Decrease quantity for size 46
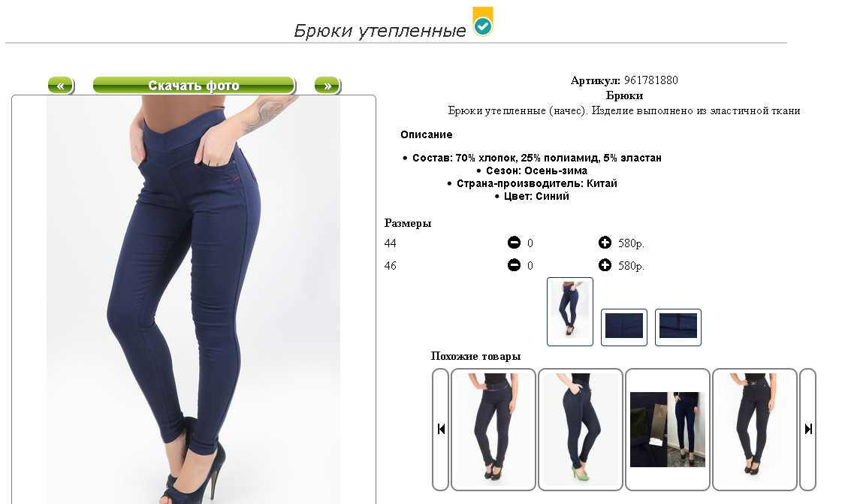Image resolution: width=845 pixels, height=504 pixels. click(x=514, y=265)
